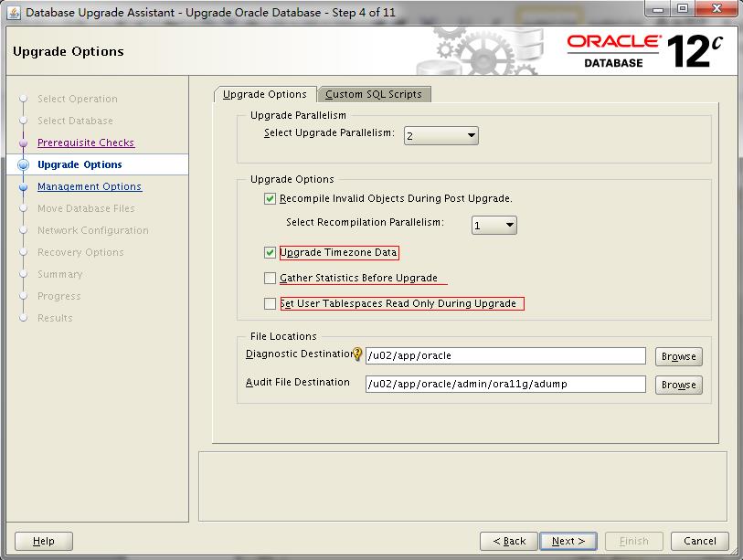Click the Select Upgrade Parallelism label
743x560 pixels.
329,133
